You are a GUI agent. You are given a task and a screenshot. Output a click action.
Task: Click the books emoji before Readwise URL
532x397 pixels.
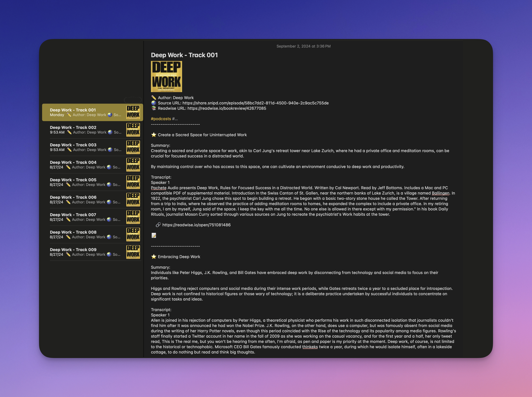[x=154, y=108]
